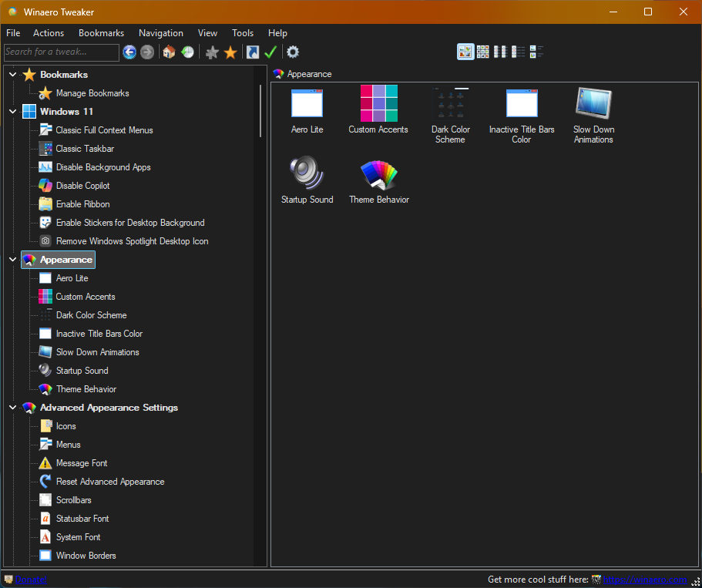
Task: Select Startup Sound in the tree
Action: tap(82, 371)
